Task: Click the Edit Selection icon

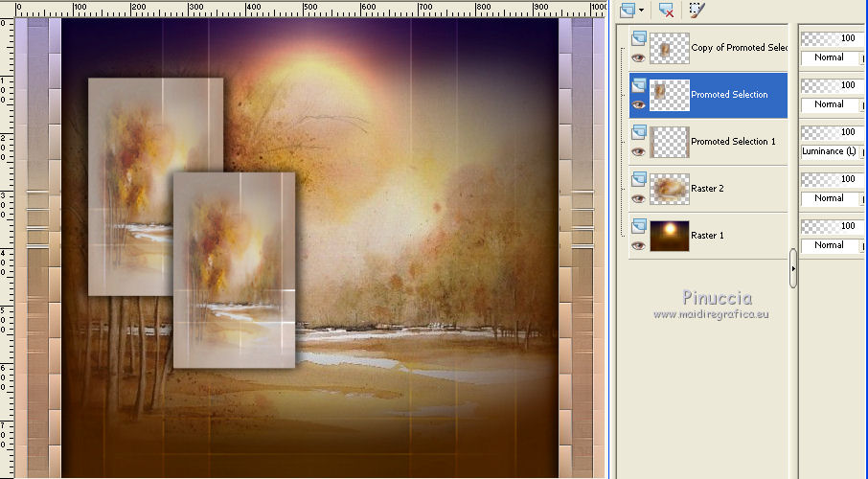Action: [697, 10]
